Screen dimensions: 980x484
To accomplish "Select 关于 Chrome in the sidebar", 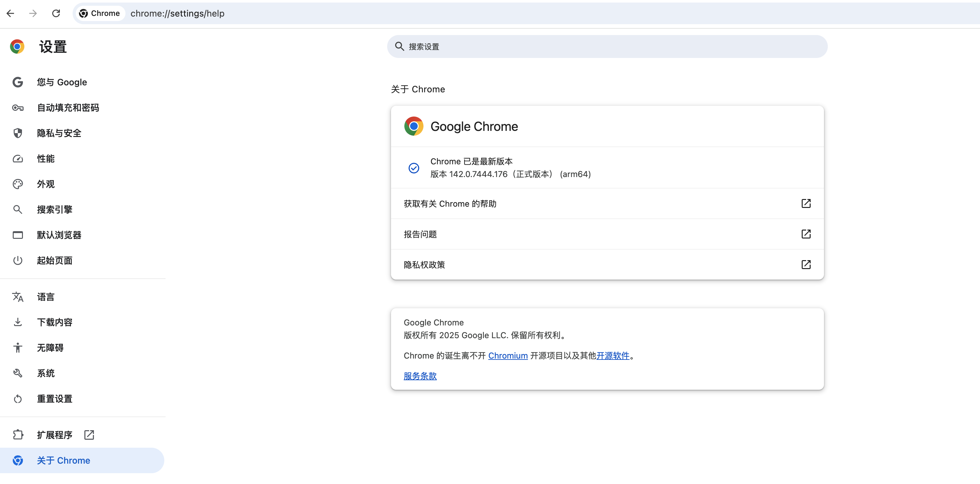I will point(64,460).
